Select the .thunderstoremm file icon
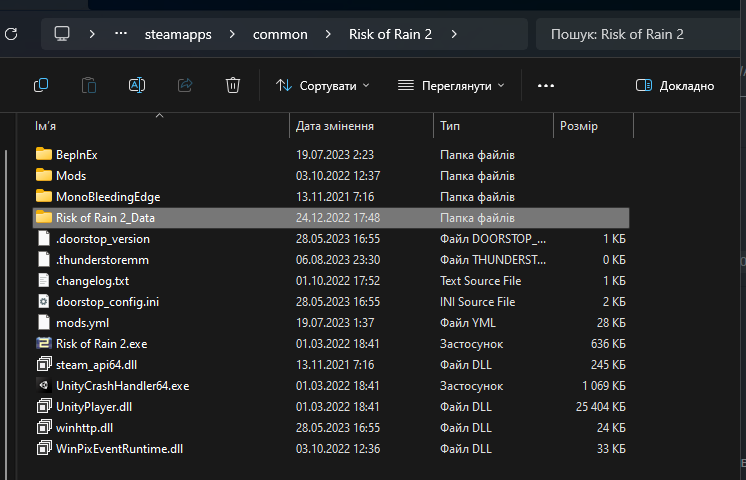Screen dimensions: 746x480 click(44, 259)
